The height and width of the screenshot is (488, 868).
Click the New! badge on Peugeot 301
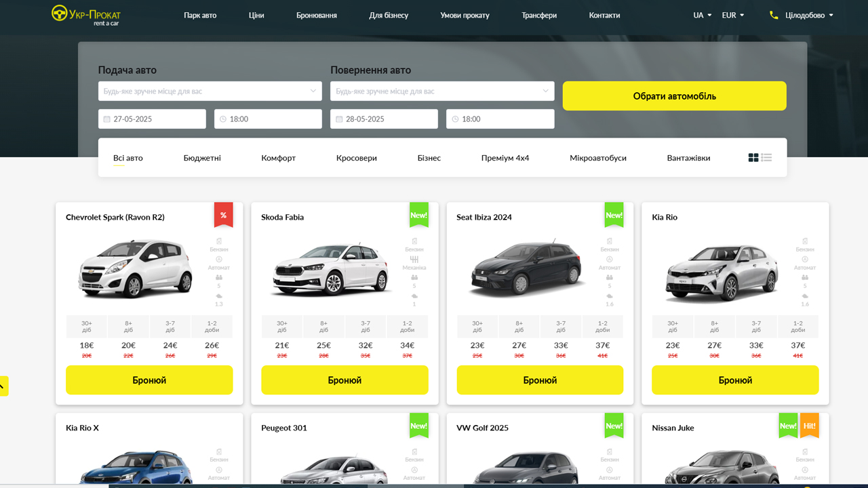pos(419,426)
